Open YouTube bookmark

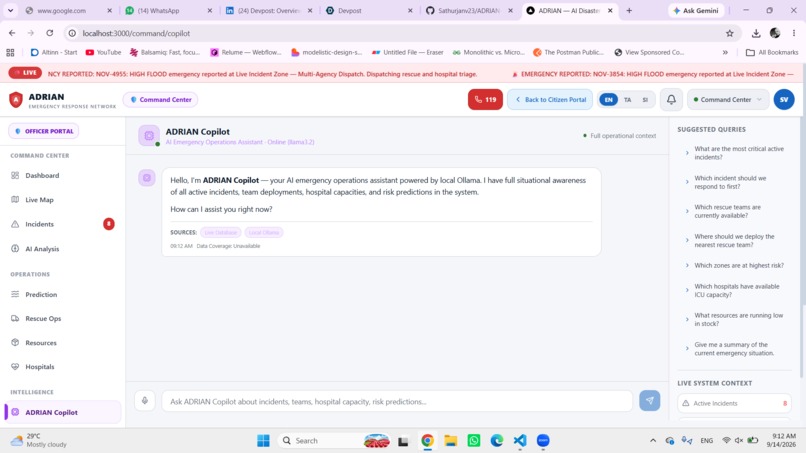click(103, 52)
